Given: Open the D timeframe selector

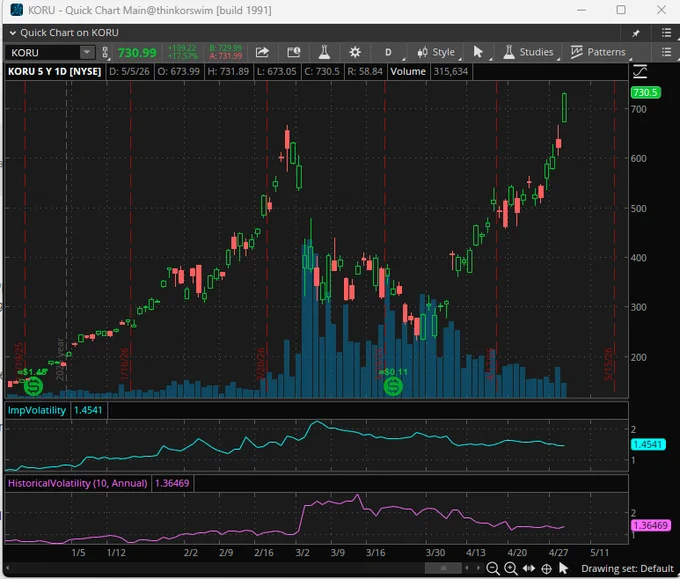Looking at the screenshot, I should 389,52.
